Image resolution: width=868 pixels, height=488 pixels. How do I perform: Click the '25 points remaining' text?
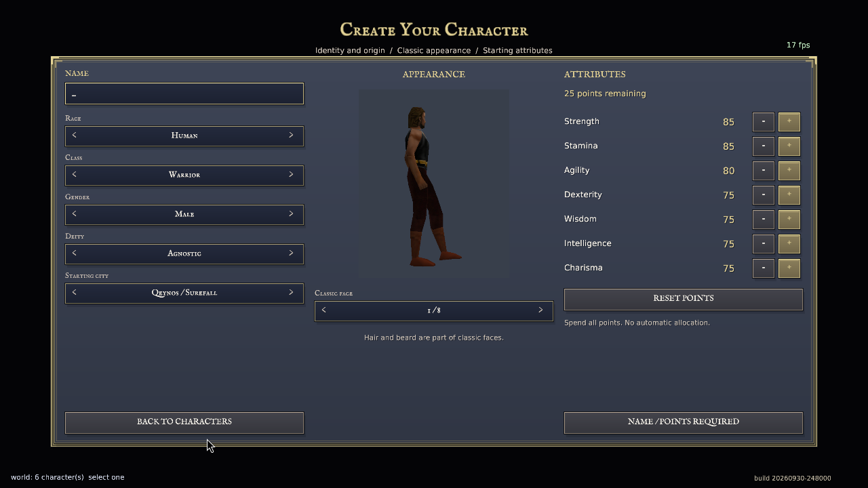point(605,94)
